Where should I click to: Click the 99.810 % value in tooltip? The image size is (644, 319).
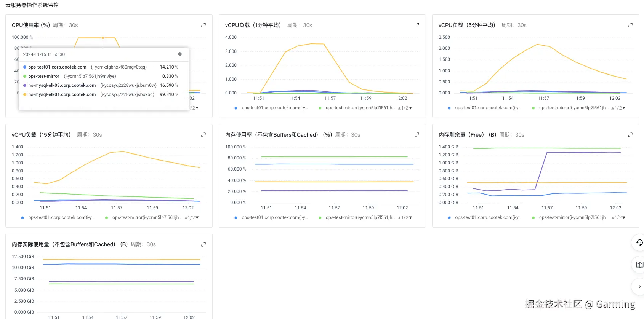(x=169, y=94)
